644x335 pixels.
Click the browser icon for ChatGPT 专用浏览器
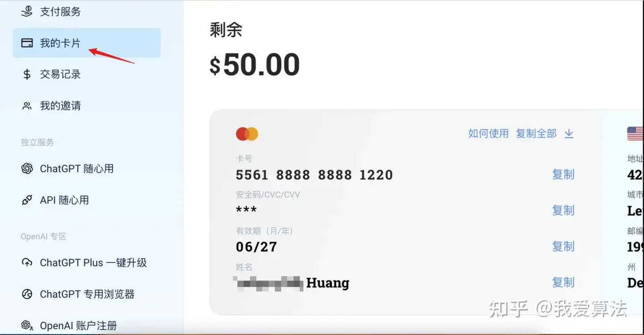click(x=27, y=294)
